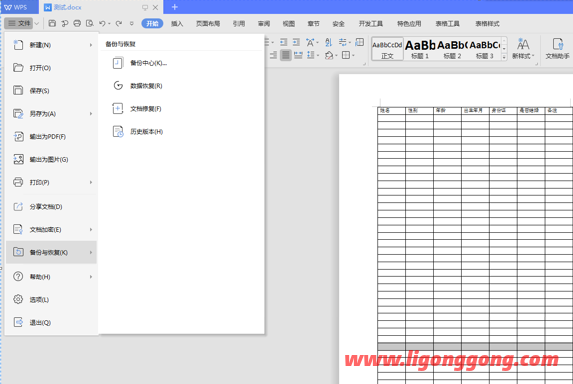This screenshot has height=384, width=573.
Task: Open the 新样式 new style dropdown
Action: [523, 49]
